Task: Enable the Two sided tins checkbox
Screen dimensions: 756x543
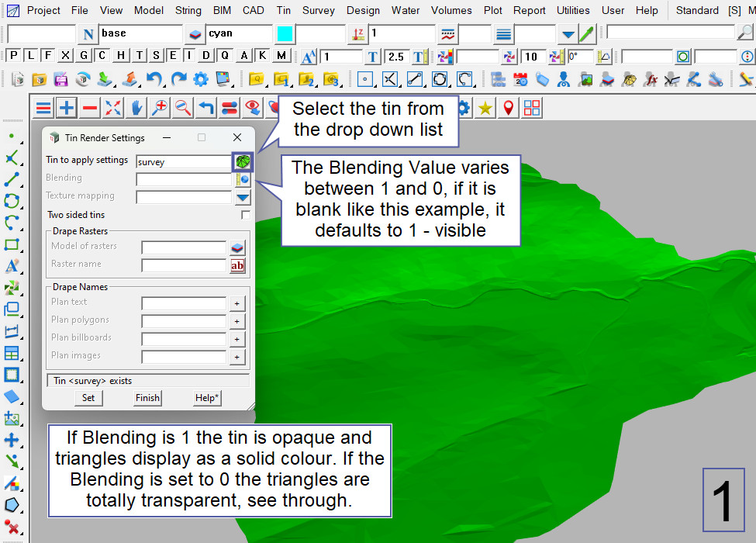Action: pyautogui.click(x=246, y=215)
